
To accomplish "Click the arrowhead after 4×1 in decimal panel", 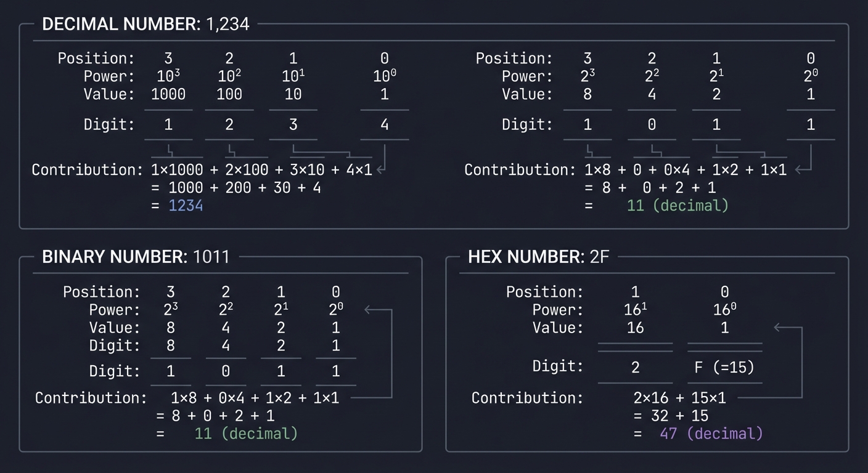I will click(x=380, y=169).
